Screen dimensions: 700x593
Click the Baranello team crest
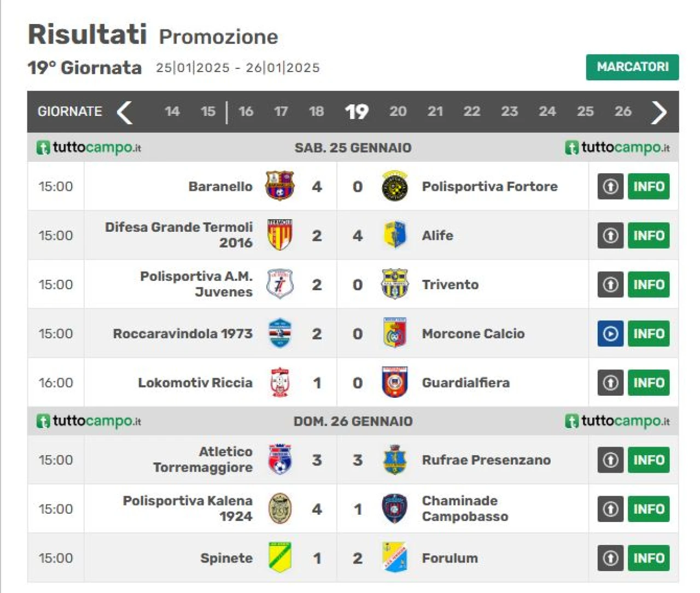click(x=279, y=186)
